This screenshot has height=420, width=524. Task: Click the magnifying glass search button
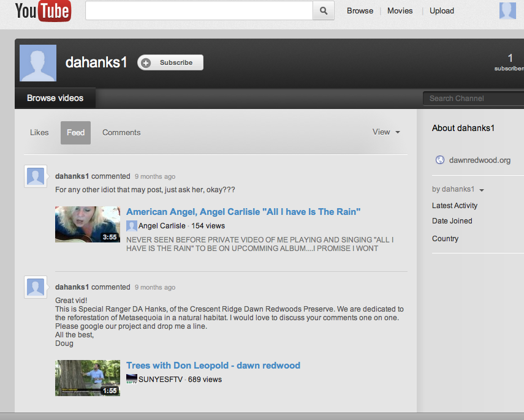click(x=324, y=10)
